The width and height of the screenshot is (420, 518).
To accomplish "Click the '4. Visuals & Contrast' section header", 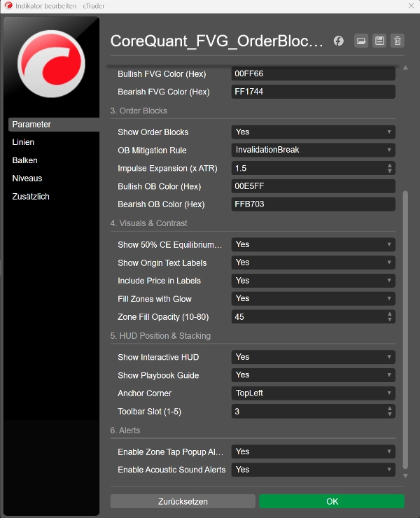I will pos(148,223).
